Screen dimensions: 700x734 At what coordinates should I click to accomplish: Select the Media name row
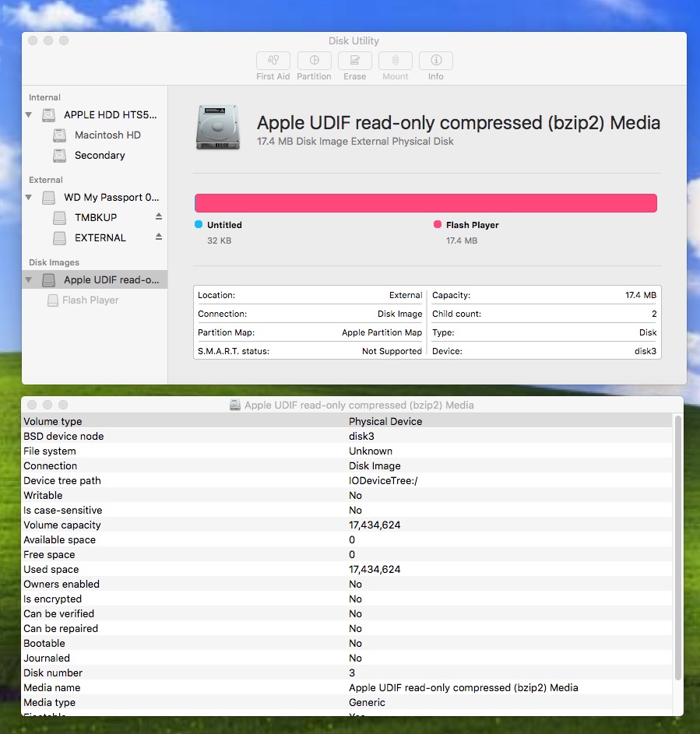click(x=347, y=687)
